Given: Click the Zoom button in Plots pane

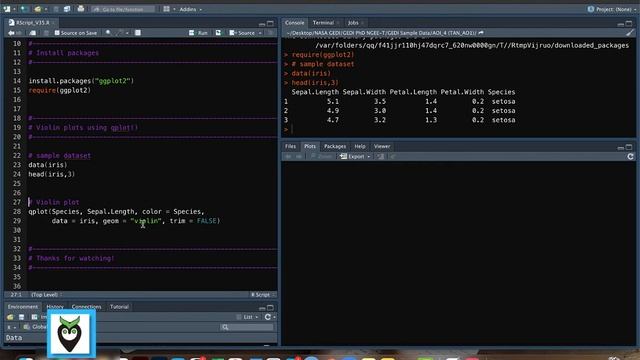Looking at the screenshot, I should tap(321, 156).
